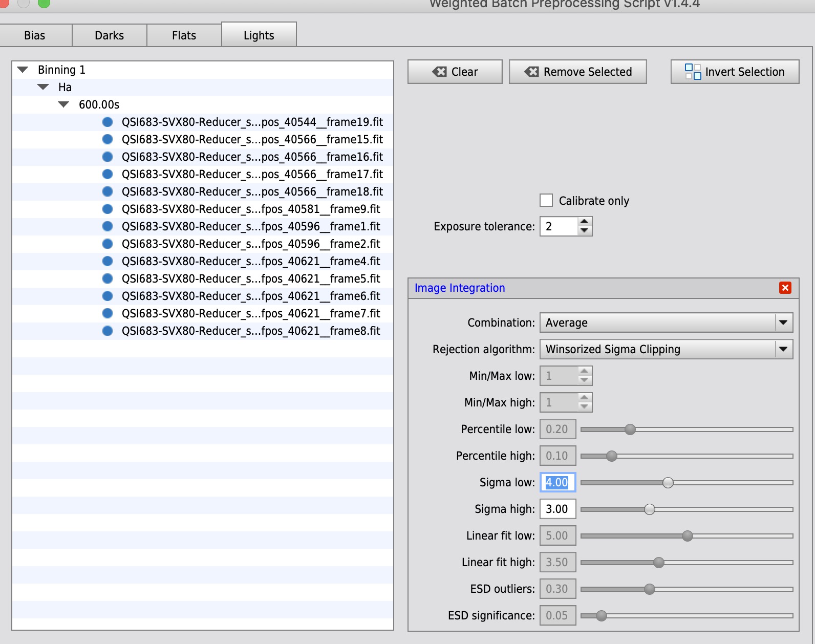Click the Linear fit low slider handle

(x=688, y=535)
